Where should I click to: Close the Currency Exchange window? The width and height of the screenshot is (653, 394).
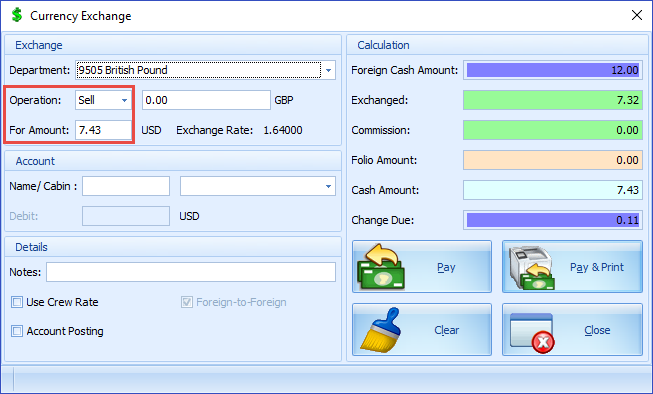point(637,15)
